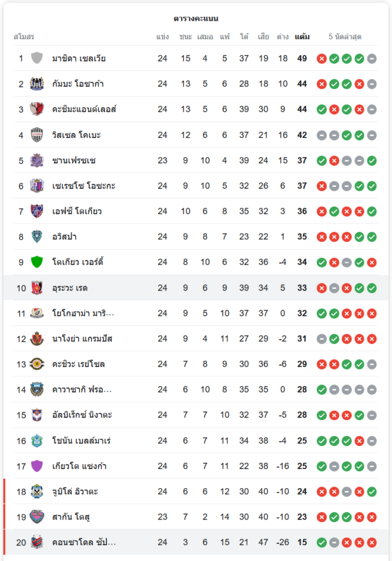Click the FC Tokyo club crest

37,211
